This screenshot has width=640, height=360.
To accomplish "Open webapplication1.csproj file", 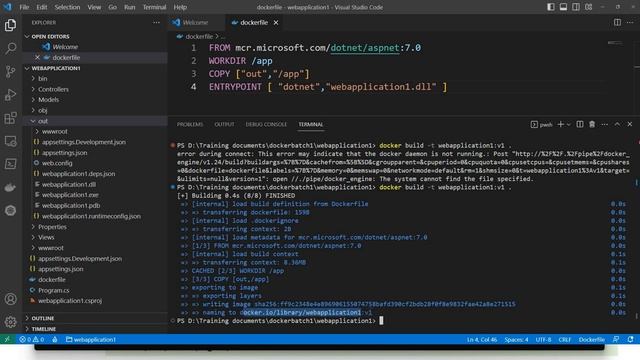I will tap(70, 301).
